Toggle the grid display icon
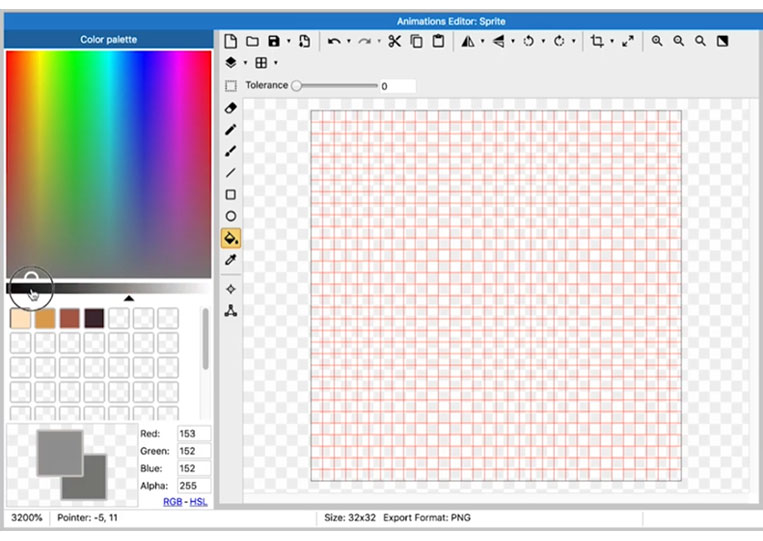The width and height of the screenshot is (763, 541). click(x=261, y=63)
